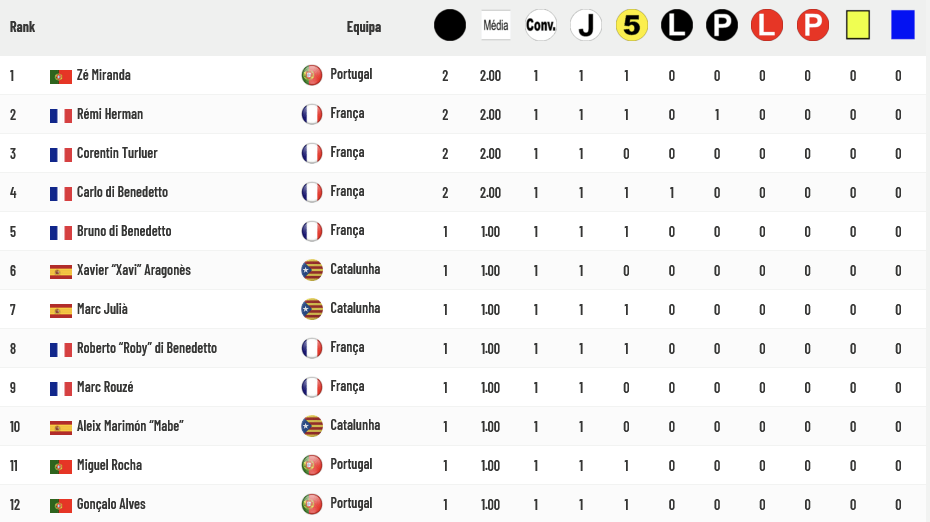The width and height of the screenshot is (930, 522).
Task: Sort by the blue card column
Action: 903,26
